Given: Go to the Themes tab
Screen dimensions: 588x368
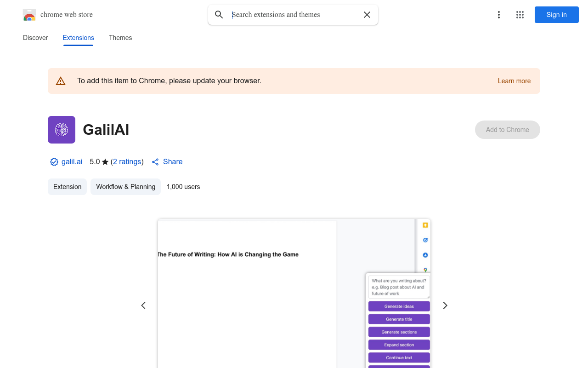Looking at the screenshot, I should point(120,38).
